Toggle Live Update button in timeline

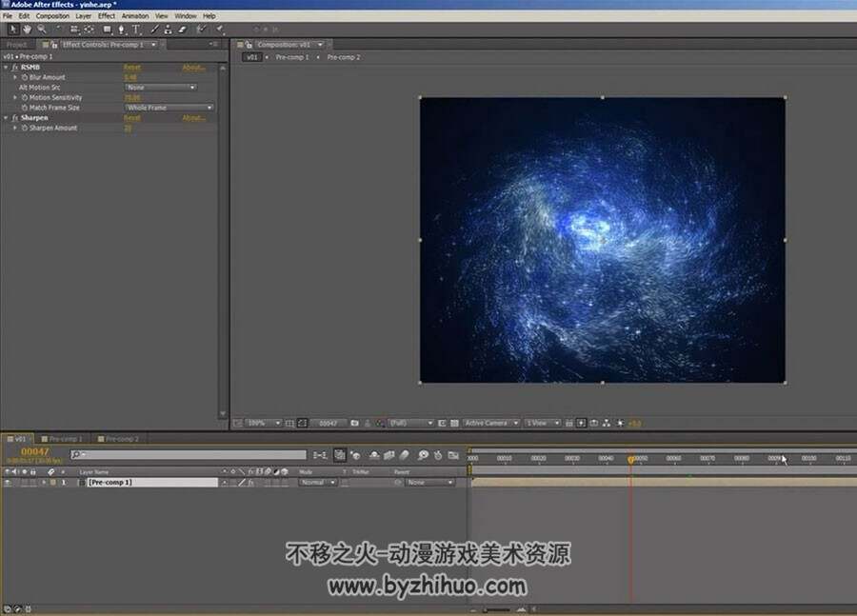click(340, 455)
